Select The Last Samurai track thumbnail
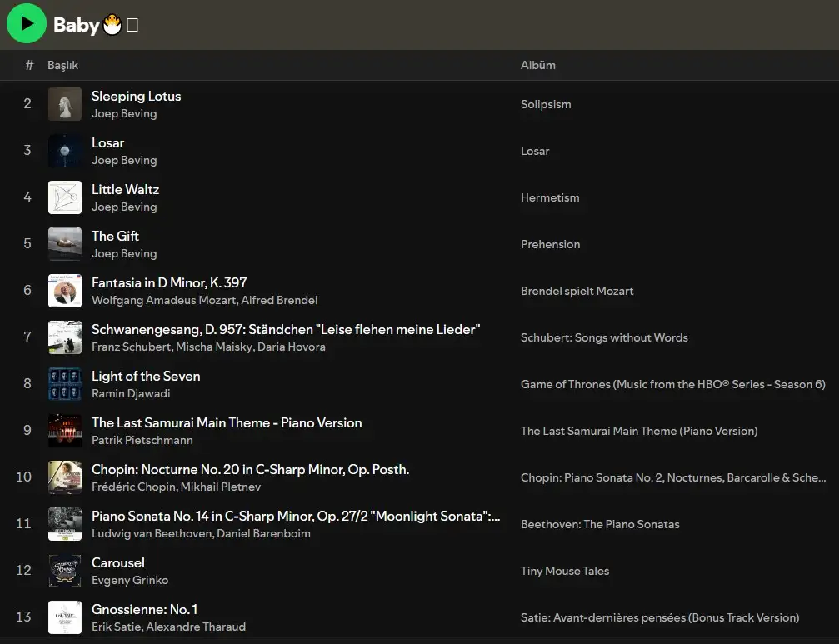This screenshot has height=644, width=839. point(65,431)
